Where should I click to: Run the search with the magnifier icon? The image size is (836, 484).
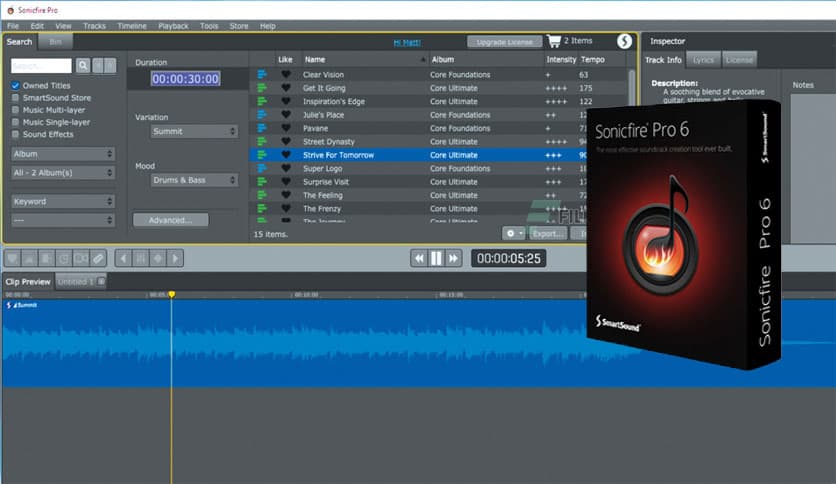point(83,66)
